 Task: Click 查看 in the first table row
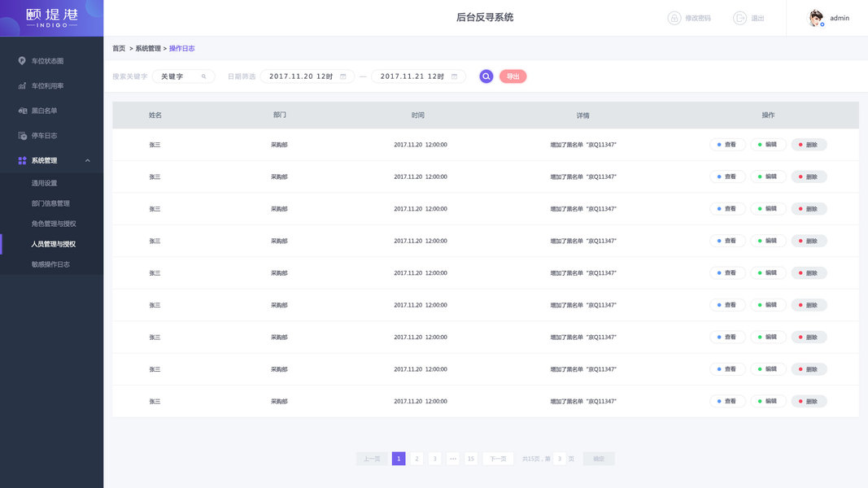tap(727, 145)
